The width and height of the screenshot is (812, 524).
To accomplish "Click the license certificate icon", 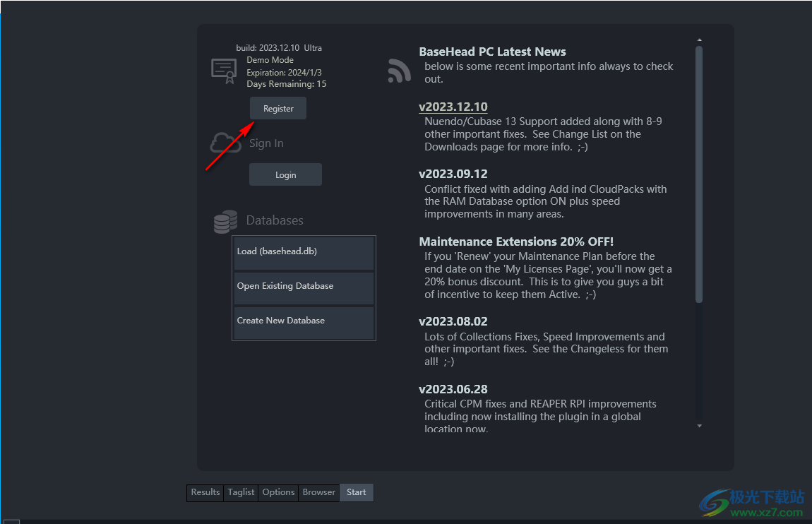I will tap(225, 71).
